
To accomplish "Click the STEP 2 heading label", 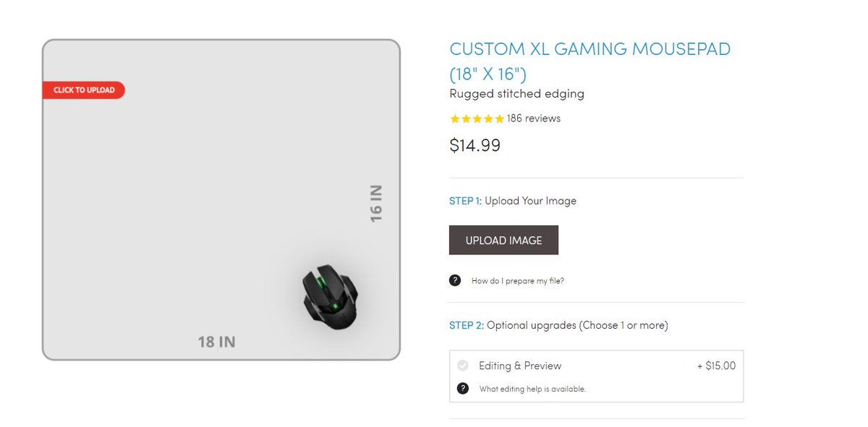I will tap(466, 325).
